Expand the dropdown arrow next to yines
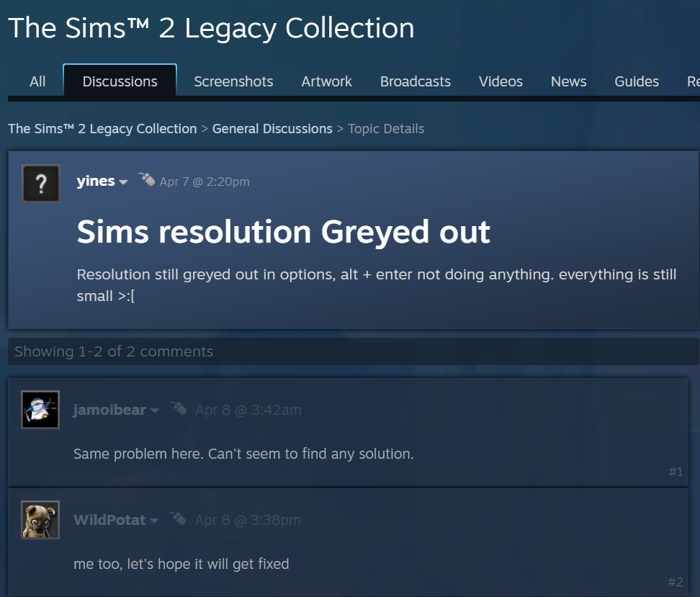Viewport: 700px width, 597px height. tap(124, 182)
